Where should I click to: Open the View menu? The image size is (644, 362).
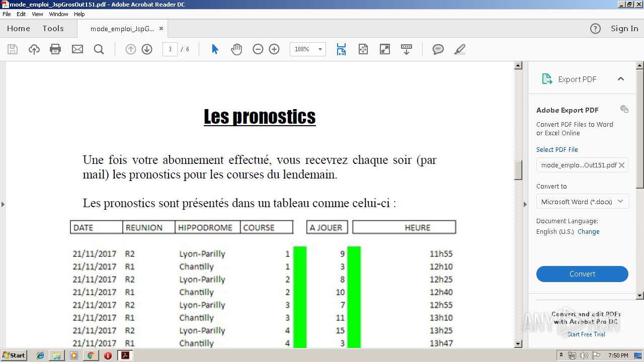[x=37, y=14]
